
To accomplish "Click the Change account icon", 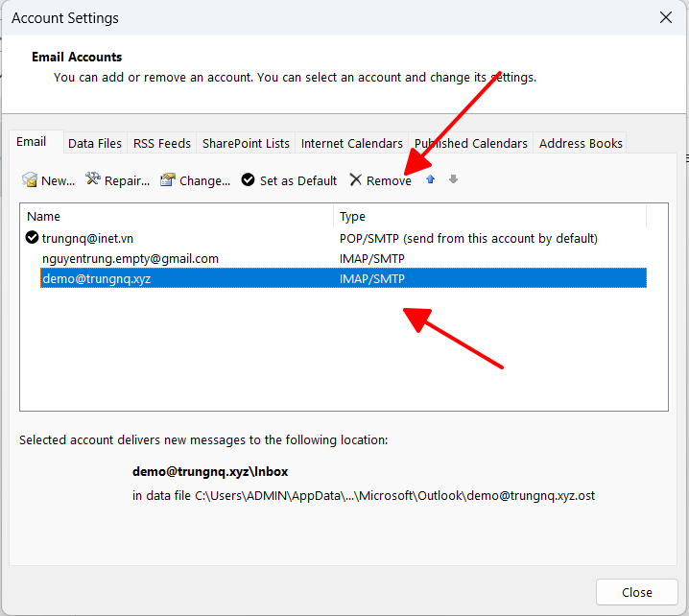I will coord(167,179).
